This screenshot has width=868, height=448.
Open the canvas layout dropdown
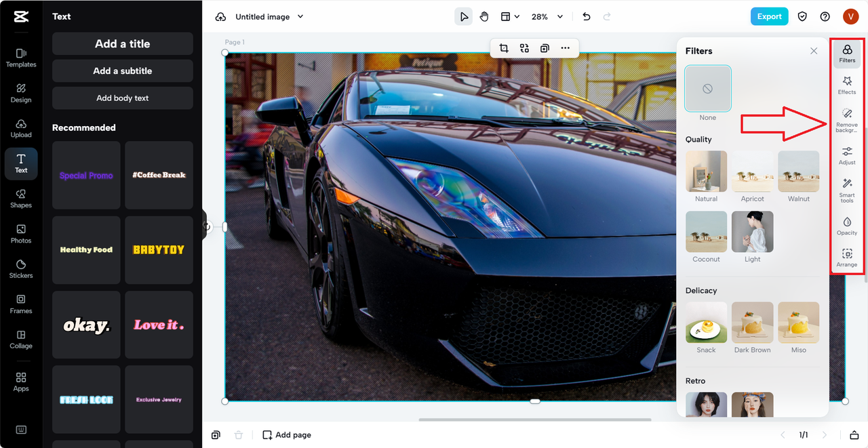[510, 17]
